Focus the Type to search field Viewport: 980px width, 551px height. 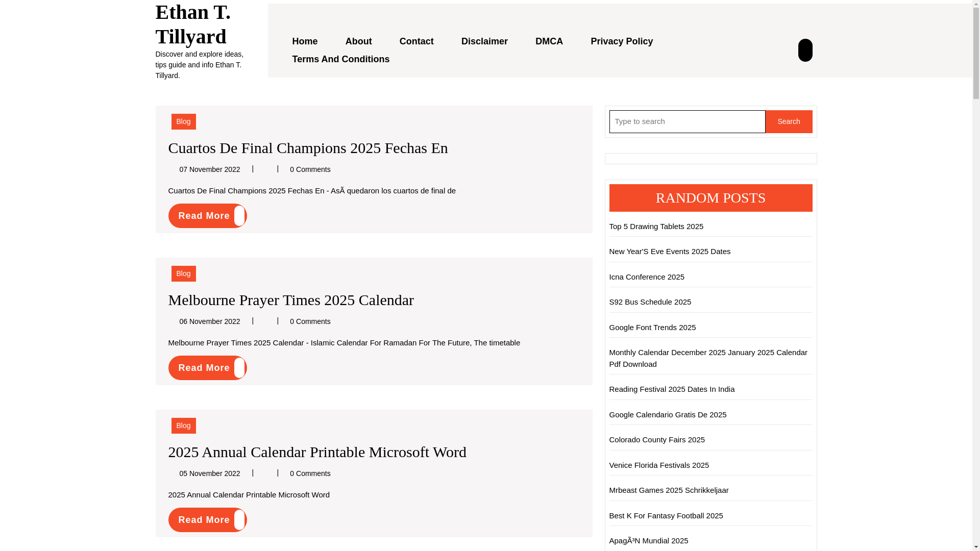(687, 121)
